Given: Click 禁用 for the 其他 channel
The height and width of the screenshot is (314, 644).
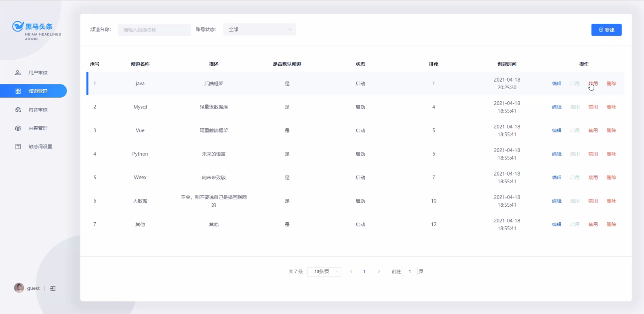Looking at the screenshot, I should pos(593,224).
